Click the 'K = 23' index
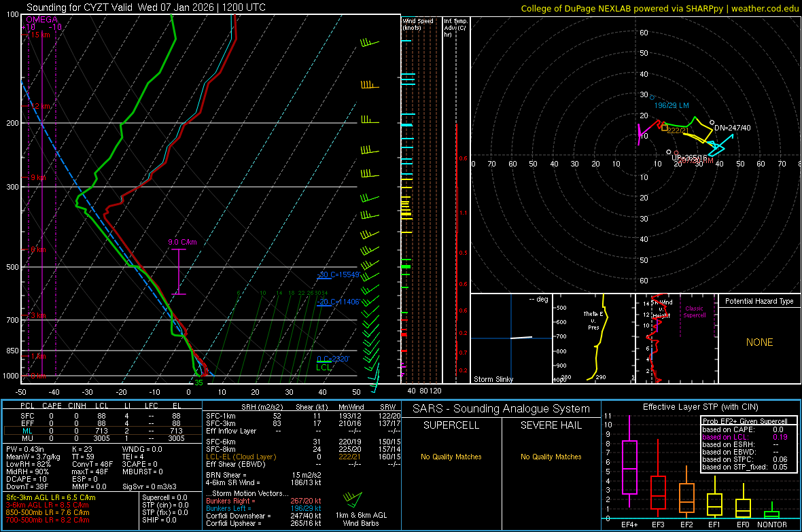Image resolution: width=802 pixels, height=532 pixels. tap(82, 449)
